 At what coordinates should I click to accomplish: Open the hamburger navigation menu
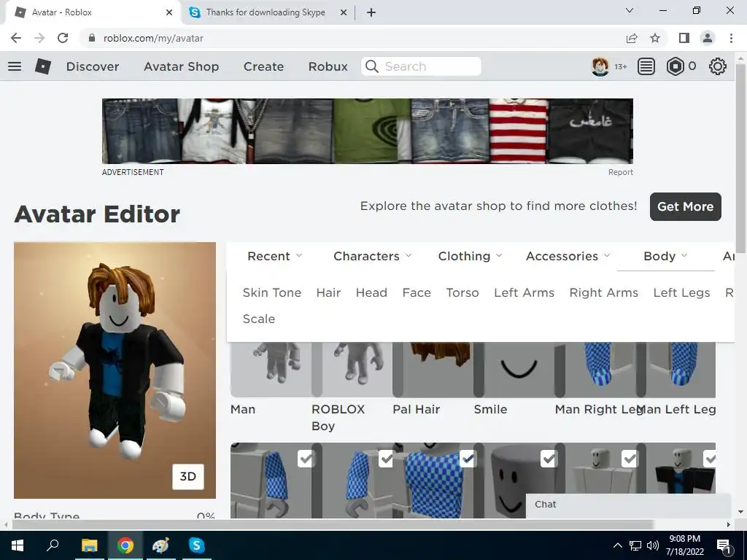15,66
